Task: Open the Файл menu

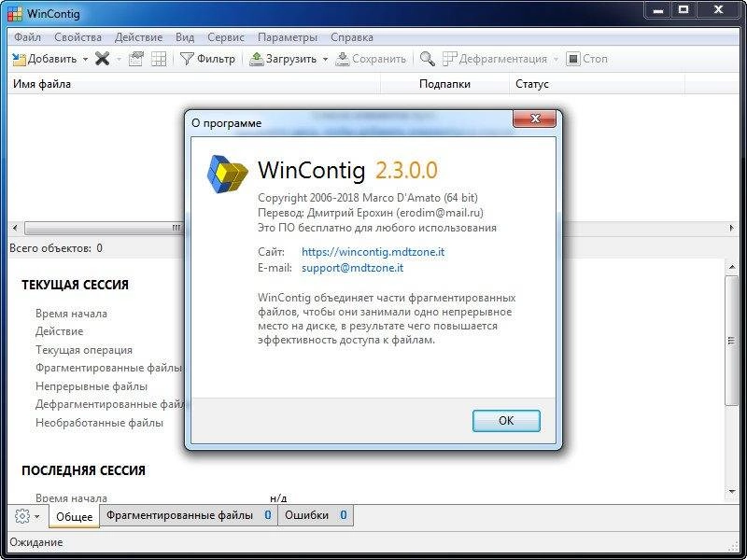Action: pyautogui.click(x=27, y=37)
